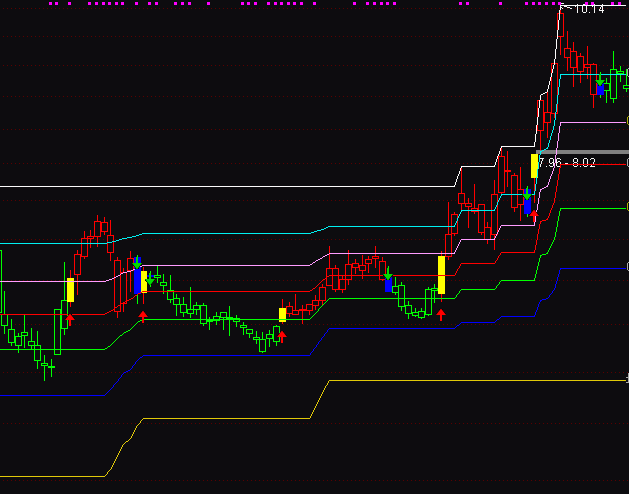
Task: Click the rightmost green down arrow
Action: click(x=599, y=81)
